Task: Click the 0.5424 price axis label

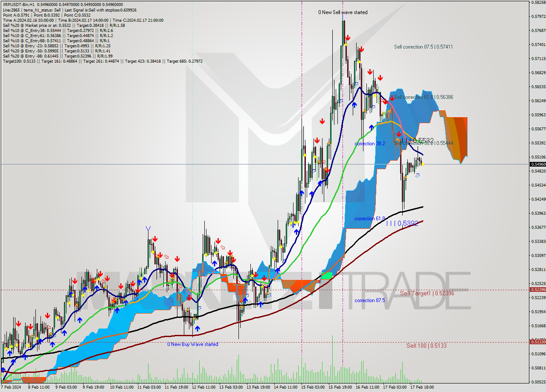Action: point(538,199)
